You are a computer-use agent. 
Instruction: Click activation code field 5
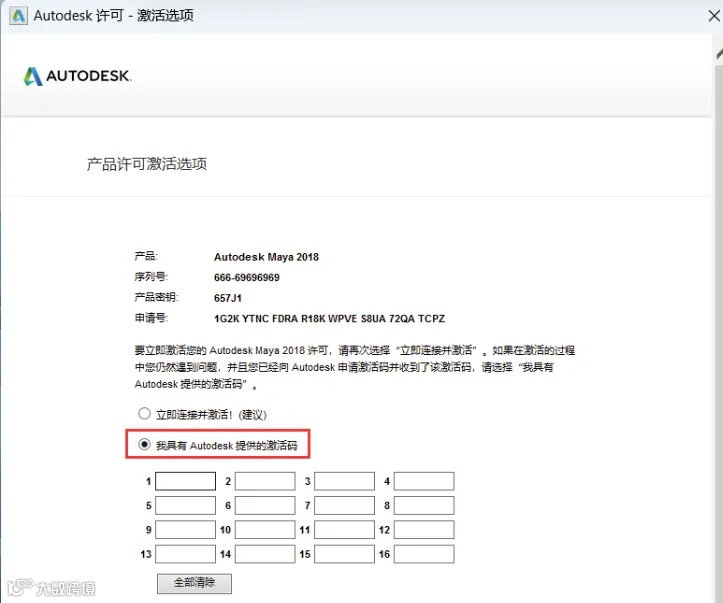pos(185,505)
